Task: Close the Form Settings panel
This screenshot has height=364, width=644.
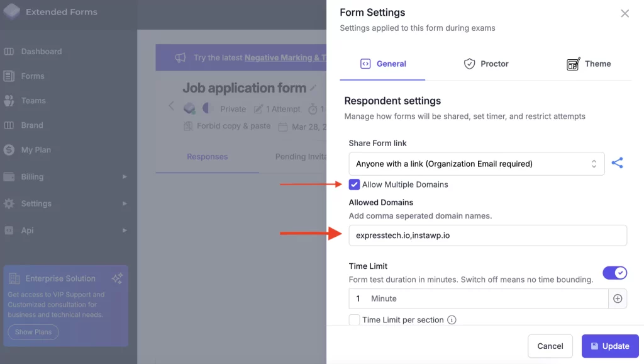Action: [x=625, y=13]
